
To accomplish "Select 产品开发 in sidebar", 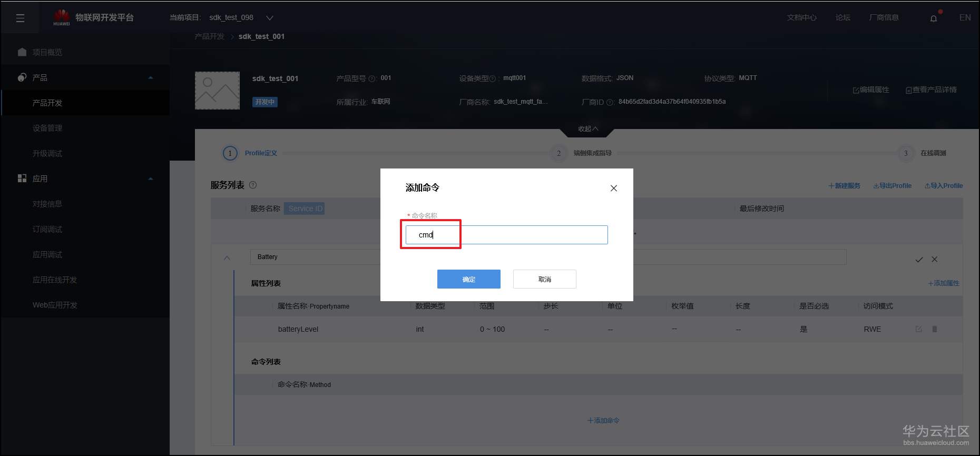I will (47, 103).
